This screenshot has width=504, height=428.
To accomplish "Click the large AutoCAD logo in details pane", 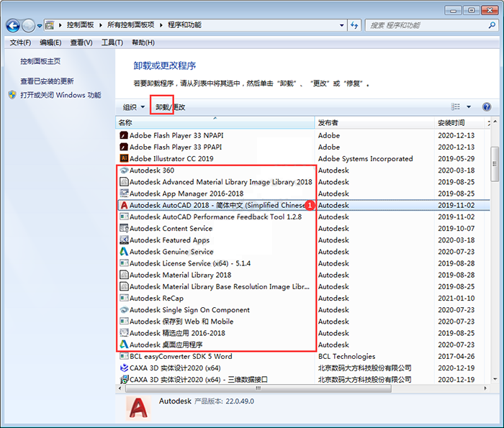I will point(138,408).
